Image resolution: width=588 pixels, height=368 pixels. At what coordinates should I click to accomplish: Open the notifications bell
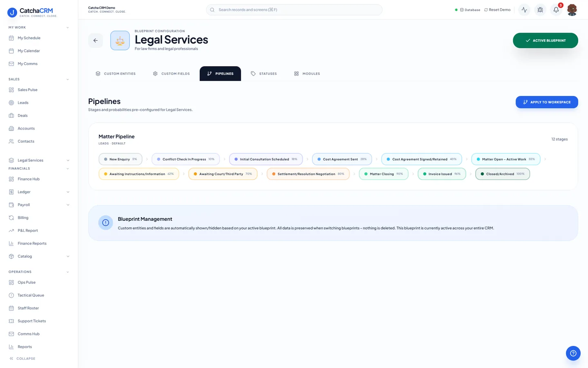pos(556,10)
